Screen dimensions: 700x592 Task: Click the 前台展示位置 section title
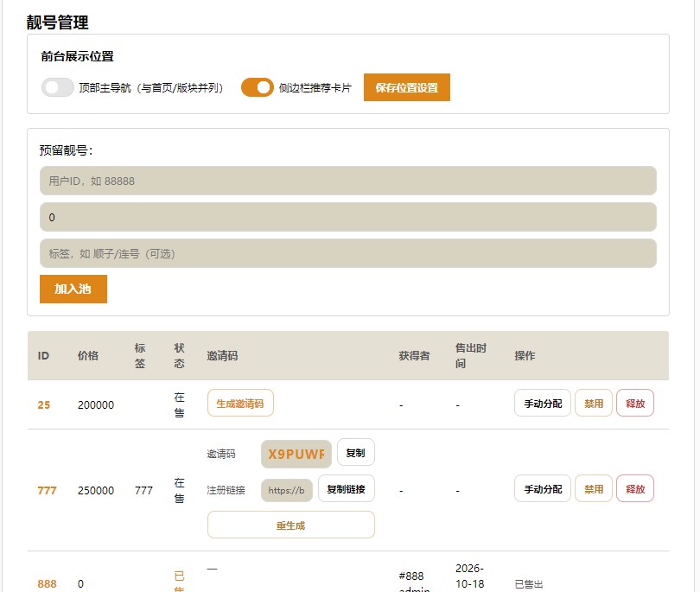pyautogui.click(x=77, y=56)
